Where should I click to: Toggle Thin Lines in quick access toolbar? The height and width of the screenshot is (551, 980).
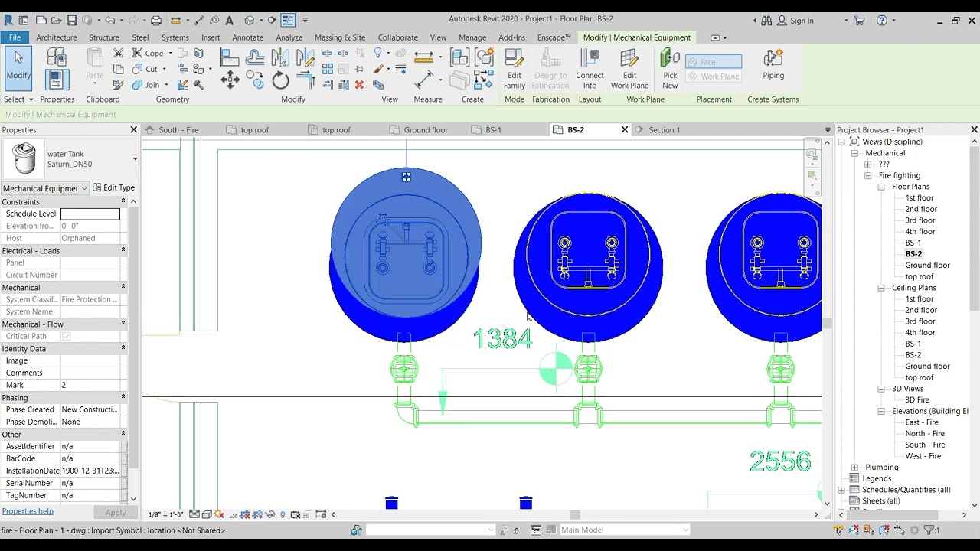(288, 20)
